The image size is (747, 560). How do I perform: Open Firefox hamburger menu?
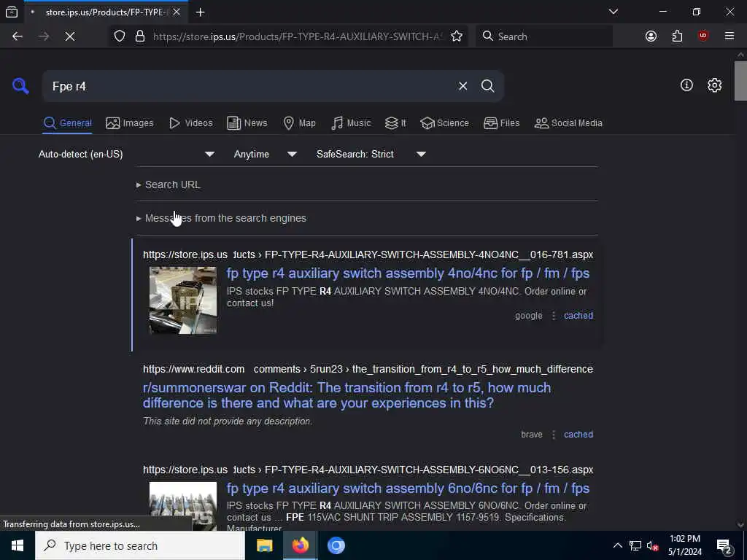coord(729,36)
